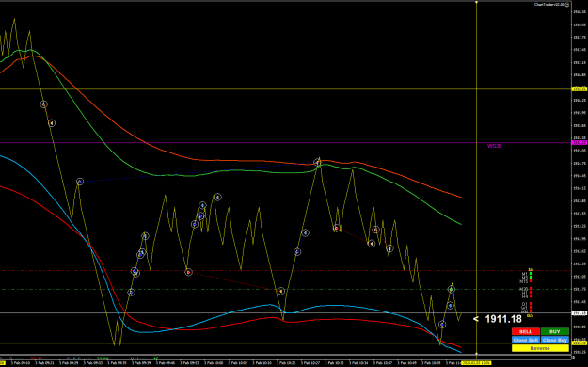Click the green M5 trend indicator square
Viewport: 588px width, 367px height.
coord(531,278)
